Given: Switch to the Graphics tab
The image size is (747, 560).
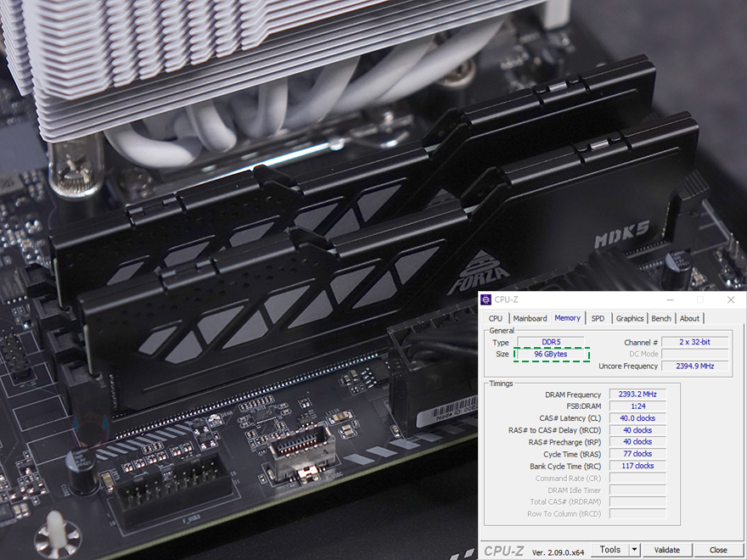Looking at the screenshot, I should click(x=630, y=318).
